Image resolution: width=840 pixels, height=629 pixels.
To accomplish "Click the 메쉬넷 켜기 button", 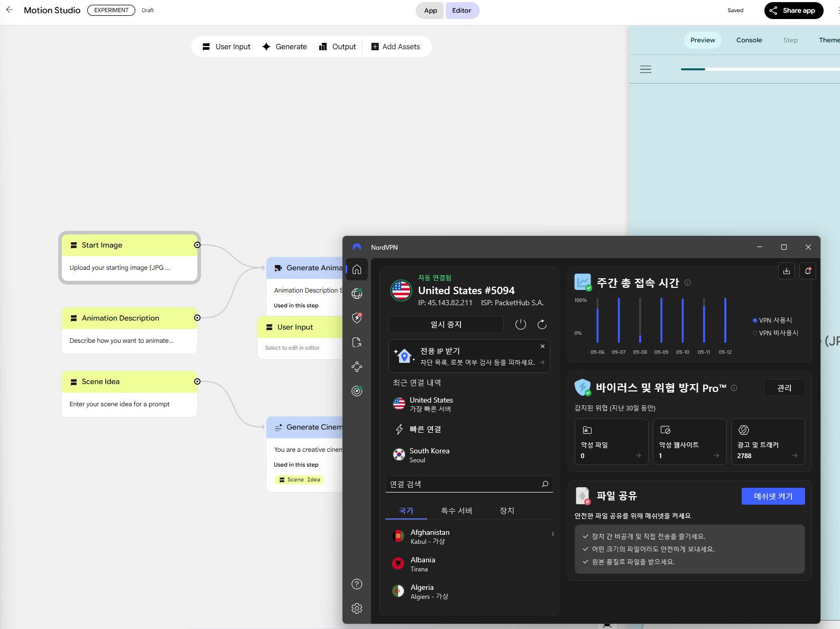I will coord(773,496).
